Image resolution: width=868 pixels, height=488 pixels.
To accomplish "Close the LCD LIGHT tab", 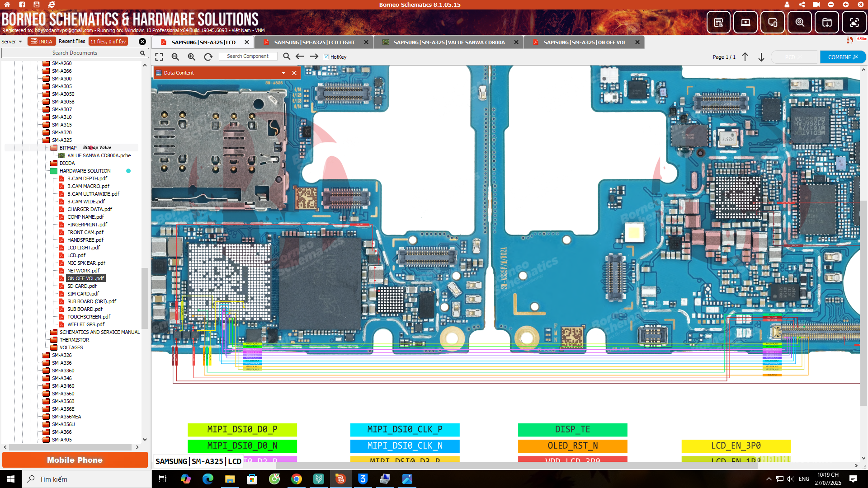I will coord(366,42).
